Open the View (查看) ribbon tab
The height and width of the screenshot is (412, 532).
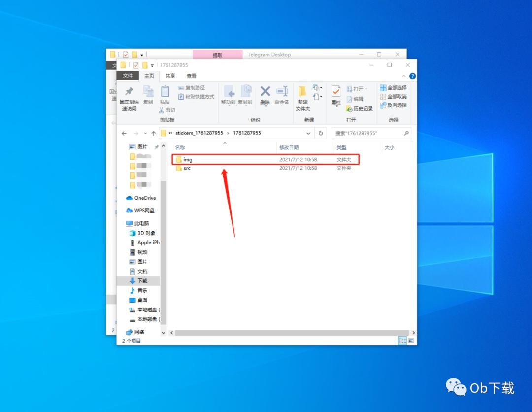coord(192,76)
